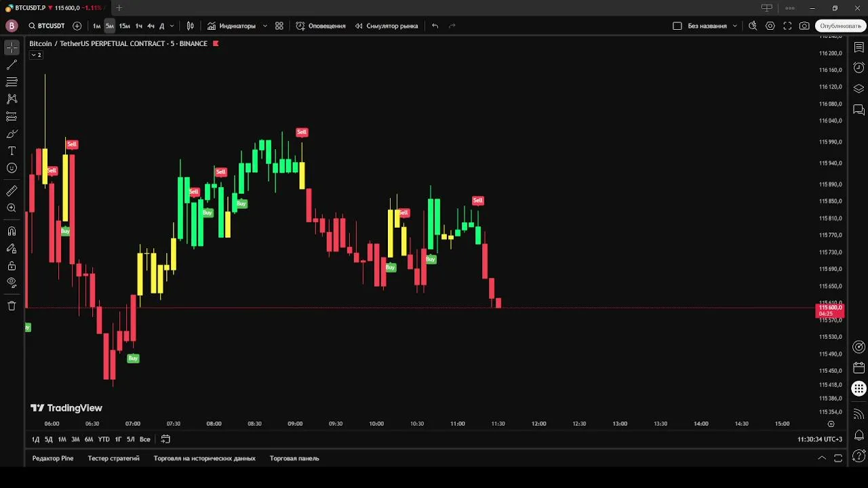Click the white grid apps icon in right sidebar
The height and width of the screenshot is (488, 868).
pyautogui.click(x=859, y=389)
